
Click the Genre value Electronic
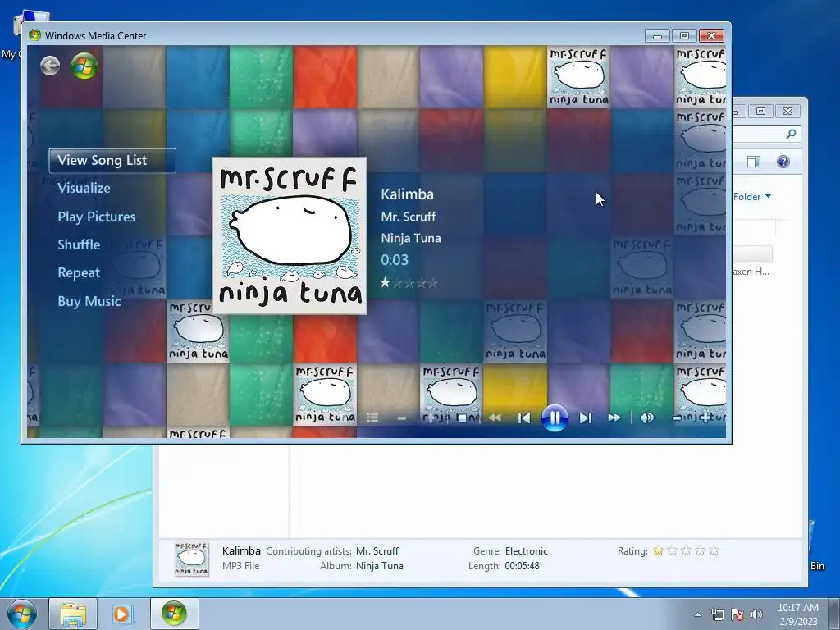(x=527, y=550)
